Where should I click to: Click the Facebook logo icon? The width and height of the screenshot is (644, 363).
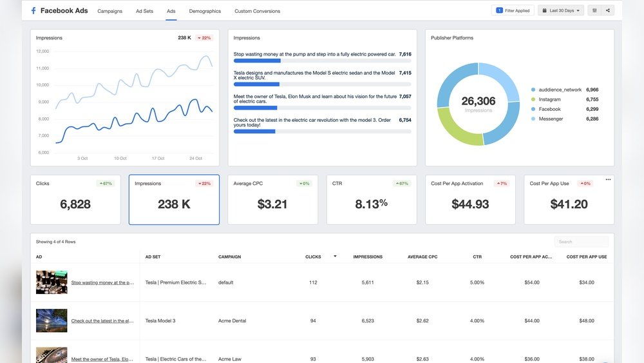(x=33, y=11)
